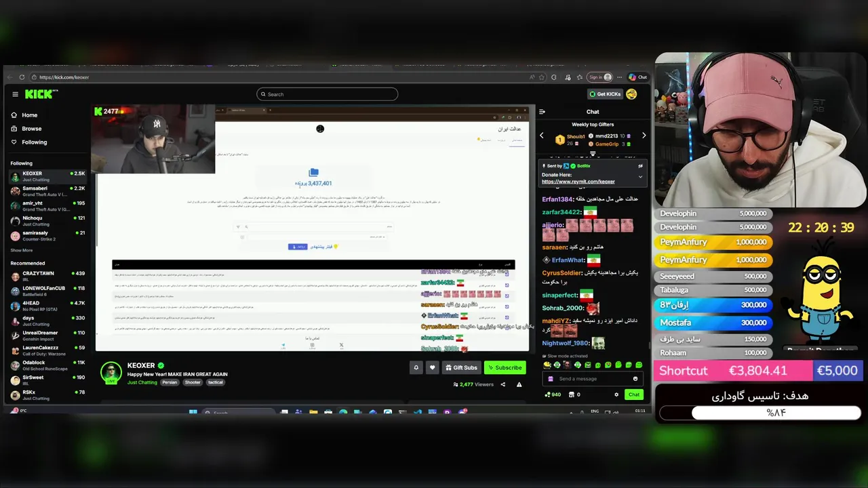
Task: Click Erfan1384 username in chat
Action: 557,199
